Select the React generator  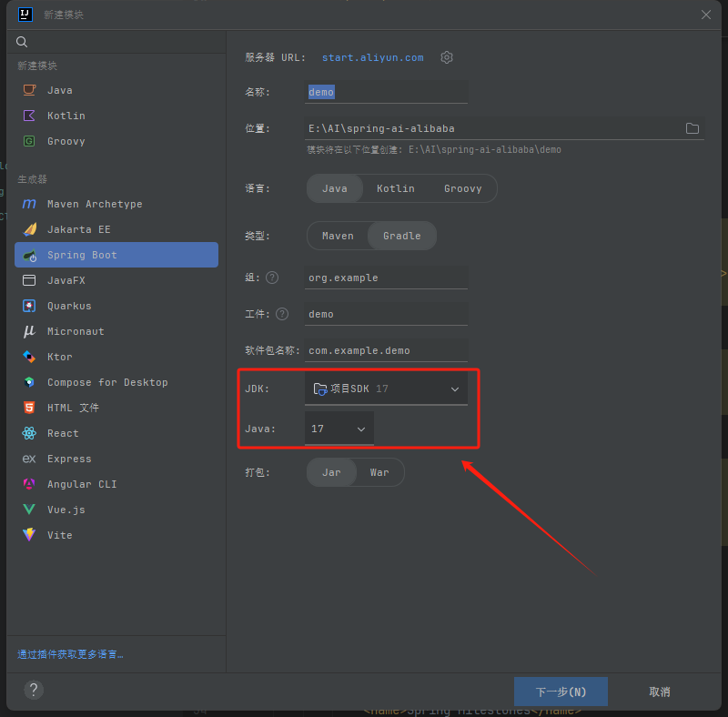tap(116, 433)
